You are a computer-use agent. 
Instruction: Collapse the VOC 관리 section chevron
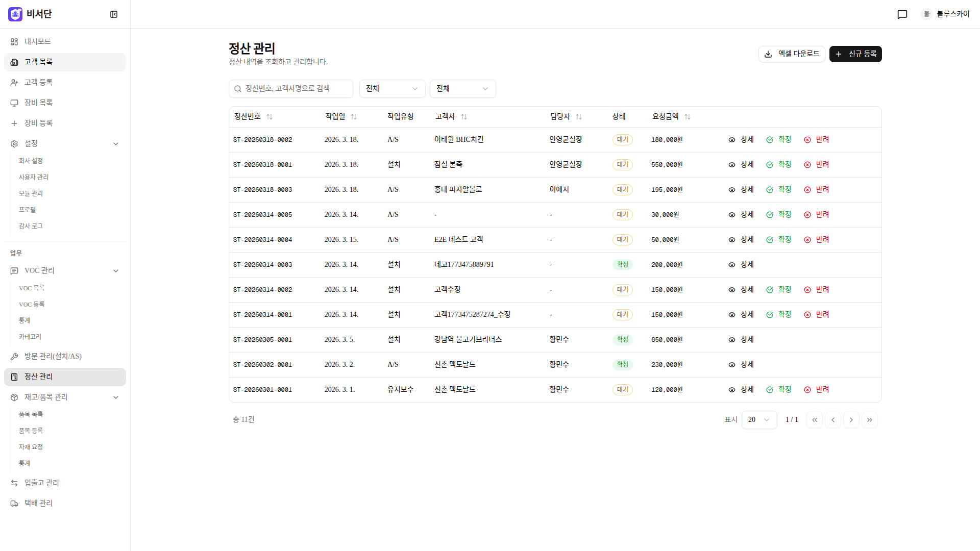(116, 271)
